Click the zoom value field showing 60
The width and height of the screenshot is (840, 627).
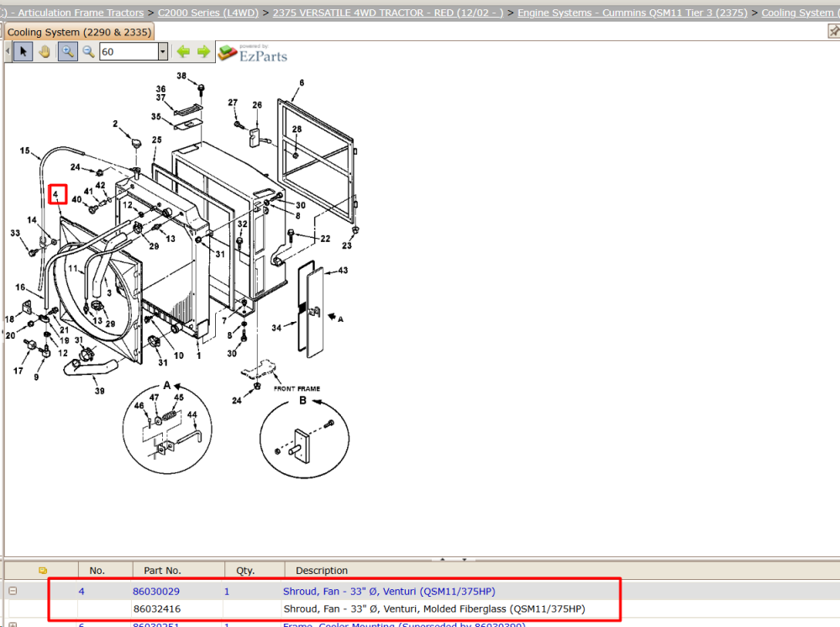tap(129, 51)
